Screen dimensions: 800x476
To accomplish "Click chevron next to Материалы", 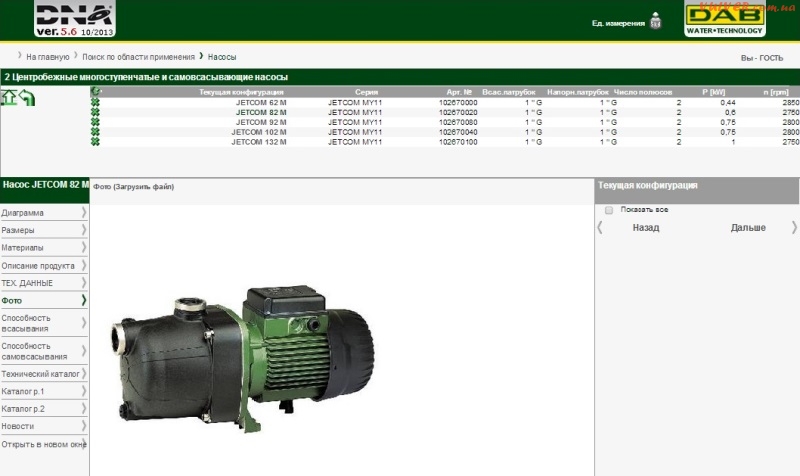I will pyautogui.click(x=84, y=247).
